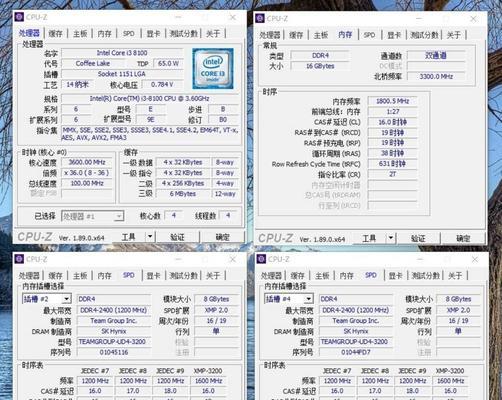
Task: Click 确定 button in the processor window
Action: pyautogui.click(x=223, y=237)
